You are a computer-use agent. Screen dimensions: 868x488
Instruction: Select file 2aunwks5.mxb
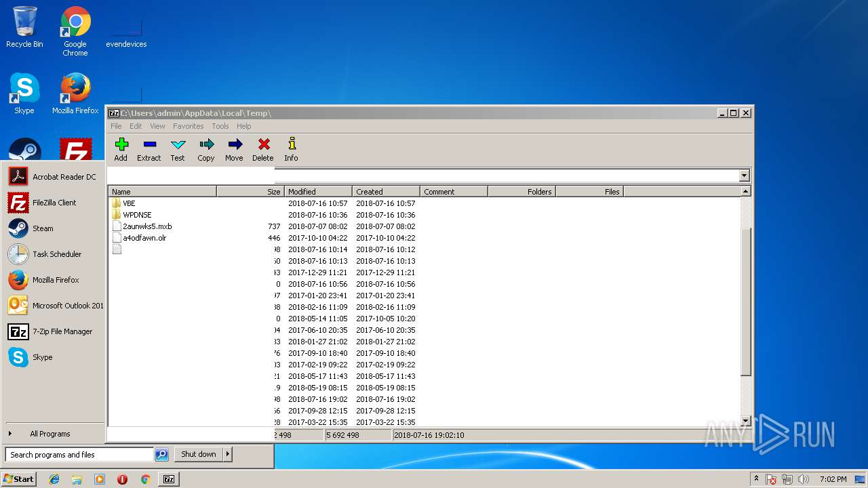coord(147,226)
